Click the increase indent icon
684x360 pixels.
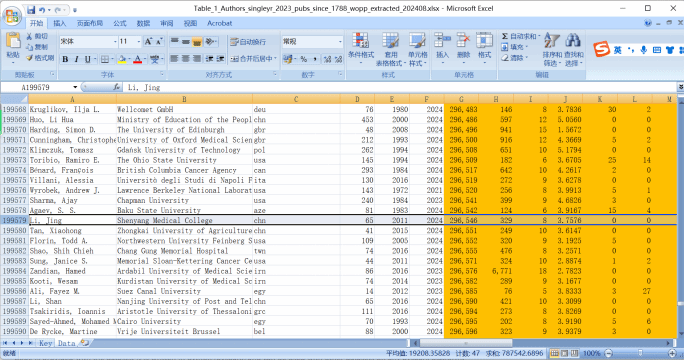pos(220,58)
